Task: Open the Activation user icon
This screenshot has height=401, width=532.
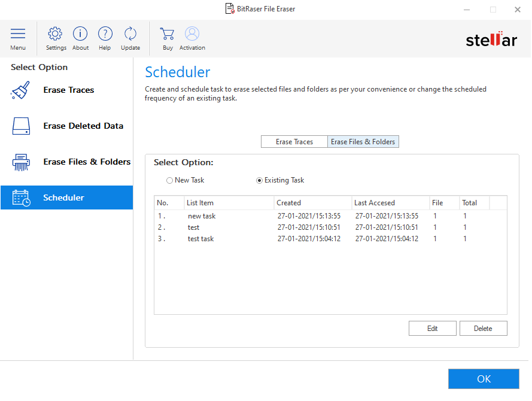Action: click(x=192, y=34)
